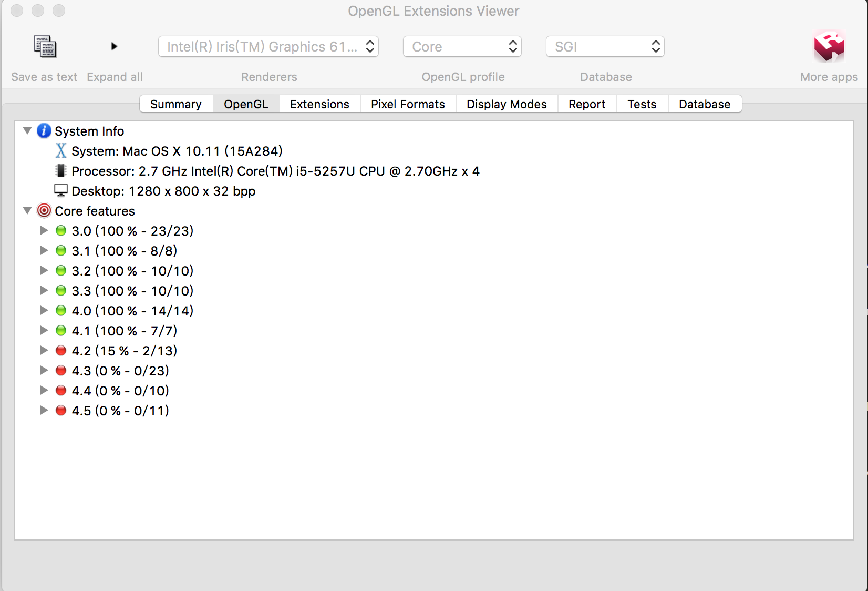This screenshot has height=591, width=868.
Task: Click the Save as text document icon
Action: pos(45,46)
